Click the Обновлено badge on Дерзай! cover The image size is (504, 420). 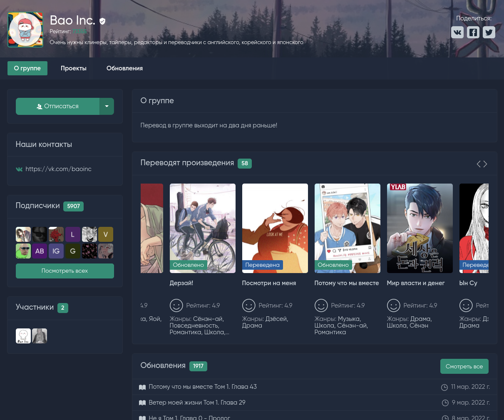click(189, 265)
